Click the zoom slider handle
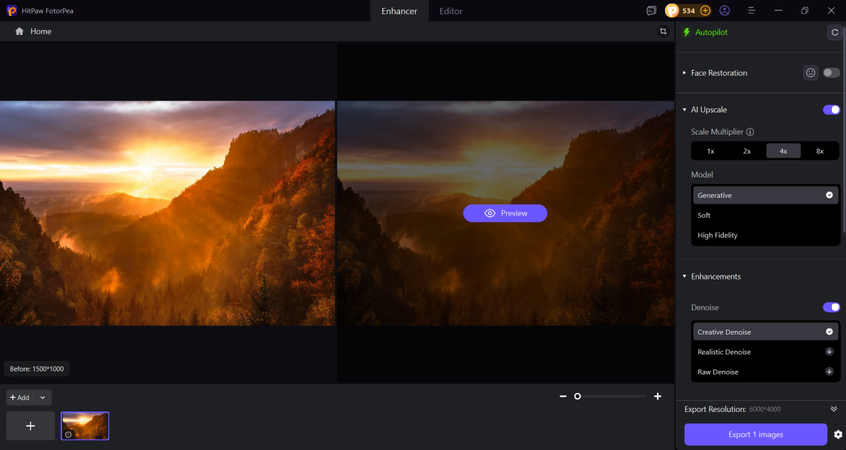The height and width of the screenshot is (450, 846). [x=577, y=396]
